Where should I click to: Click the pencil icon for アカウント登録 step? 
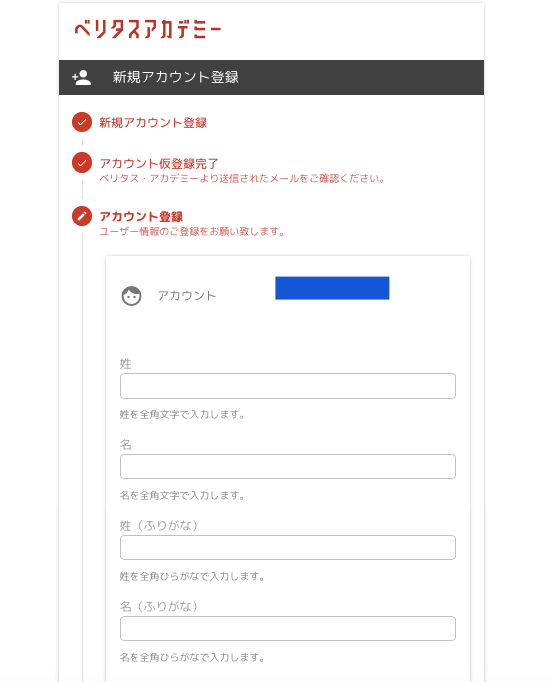(x=82, y=216)
